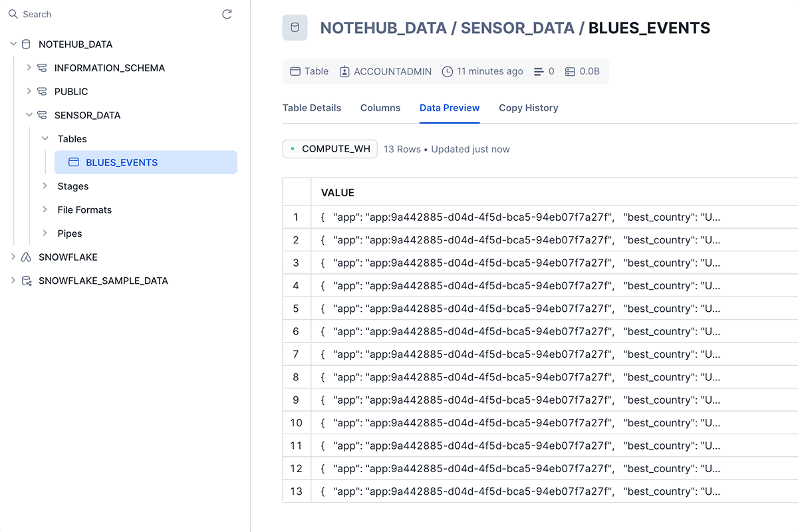Click the clock icon beside 11 minutes ago
The width and height of the screenshot is (798, 532).
pyautogui.click(x=448, y=71)
